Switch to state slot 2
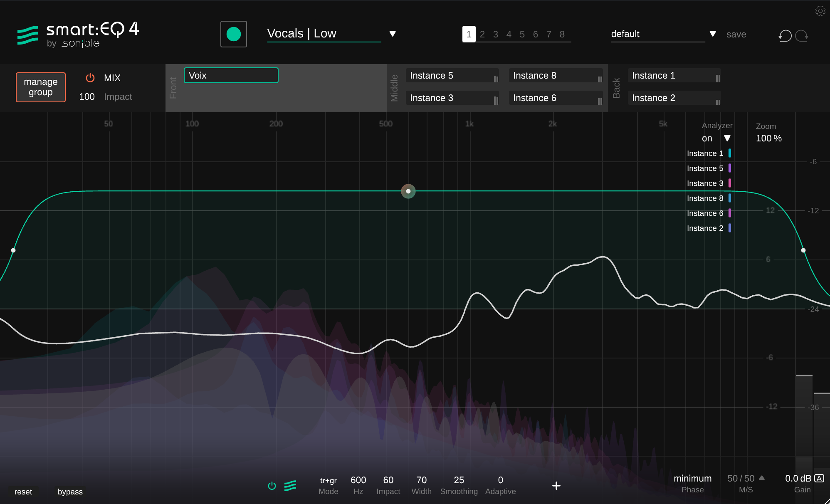Image resolution: width=830 pixels, height=504 pixels. point(482,35)
